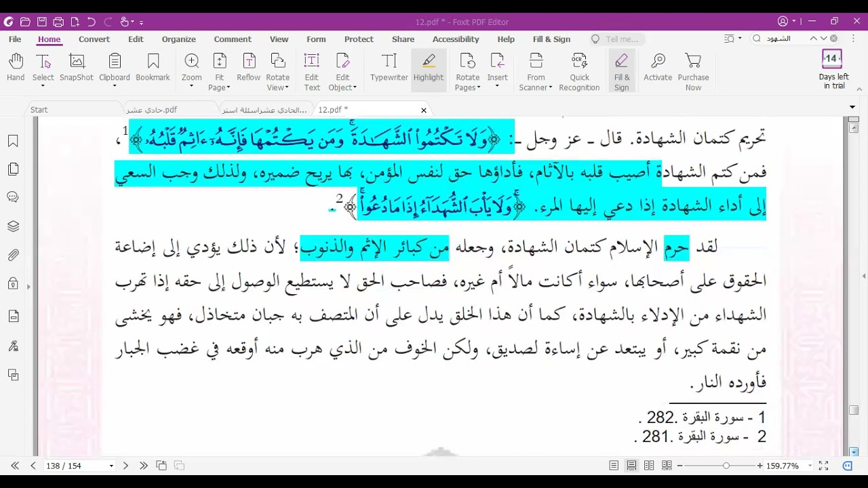Open the File menu
Viewport: 868px width, 488px height.
[15, 39]
